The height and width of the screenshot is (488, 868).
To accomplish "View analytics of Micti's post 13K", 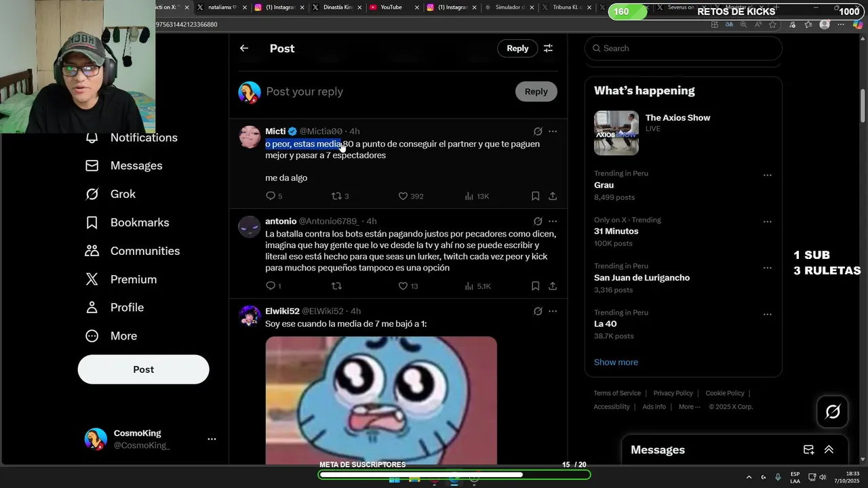I will [476, 196].
